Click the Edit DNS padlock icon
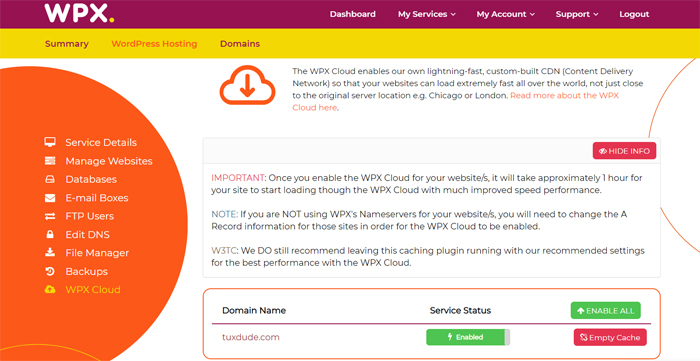The height and width of the screenshot is (361, 700). [x=50, y=234]
